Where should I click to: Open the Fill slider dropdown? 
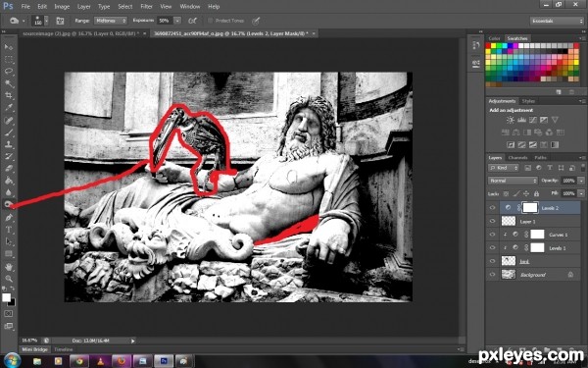[x=581, y=193]
